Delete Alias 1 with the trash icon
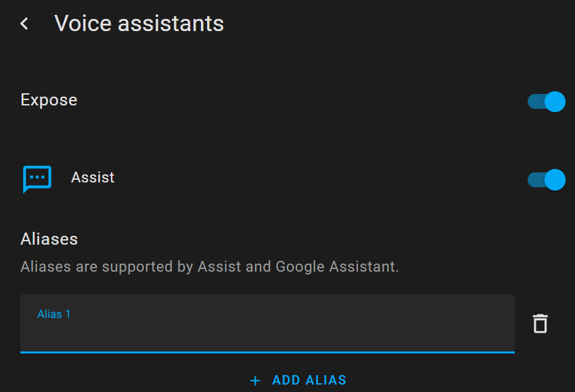Viewport: 575px width, 392px height. [x=539, y=324]
